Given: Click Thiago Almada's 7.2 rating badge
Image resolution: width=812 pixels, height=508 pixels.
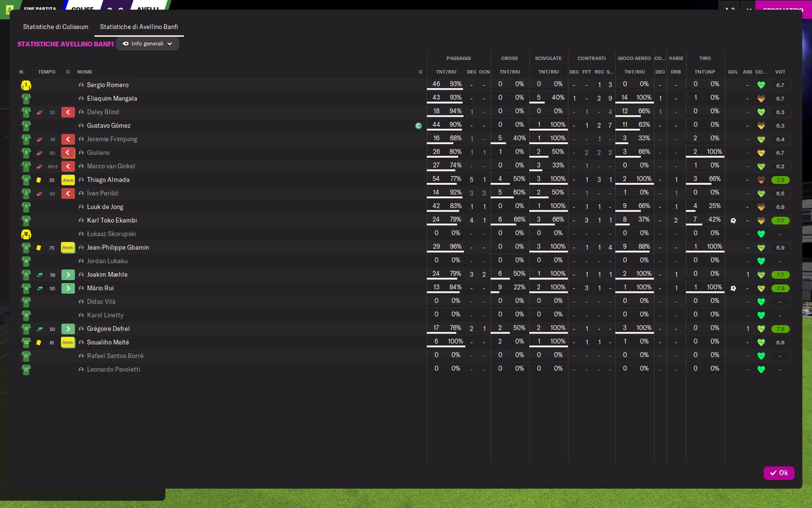Looking at the screenshot, I should coord(780,180).
